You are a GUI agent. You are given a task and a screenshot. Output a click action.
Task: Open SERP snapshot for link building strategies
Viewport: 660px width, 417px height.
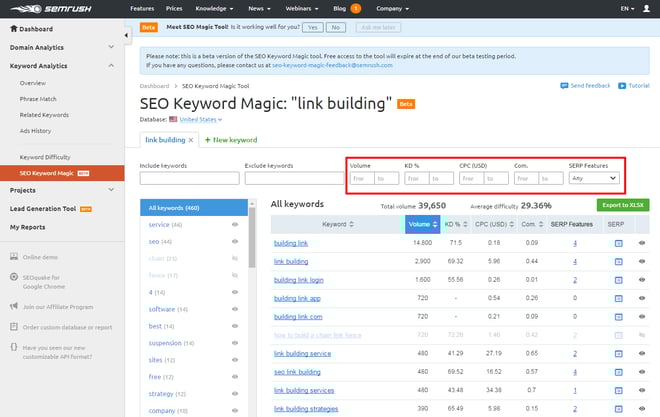click(618, 409)
